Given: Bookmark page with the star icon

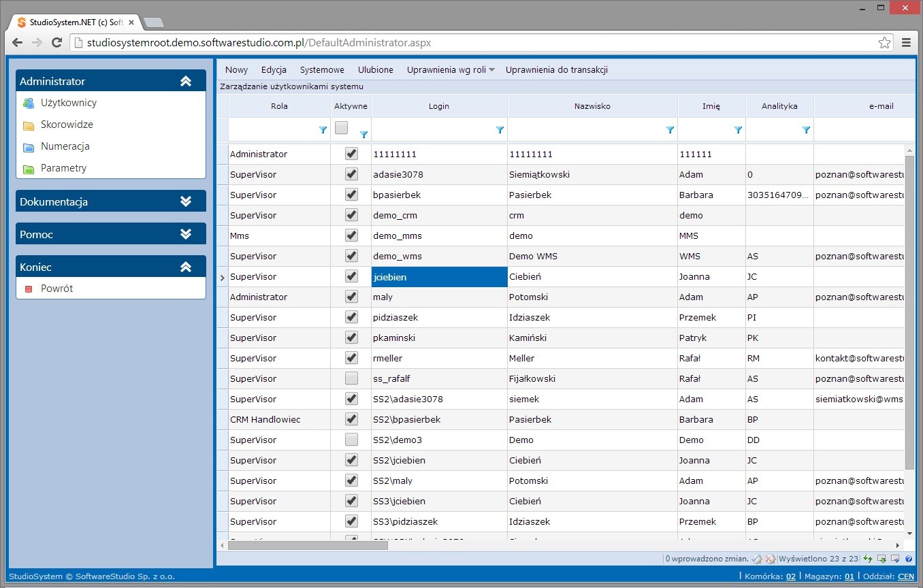Looking at the screenshot, I should click(884, 42).
